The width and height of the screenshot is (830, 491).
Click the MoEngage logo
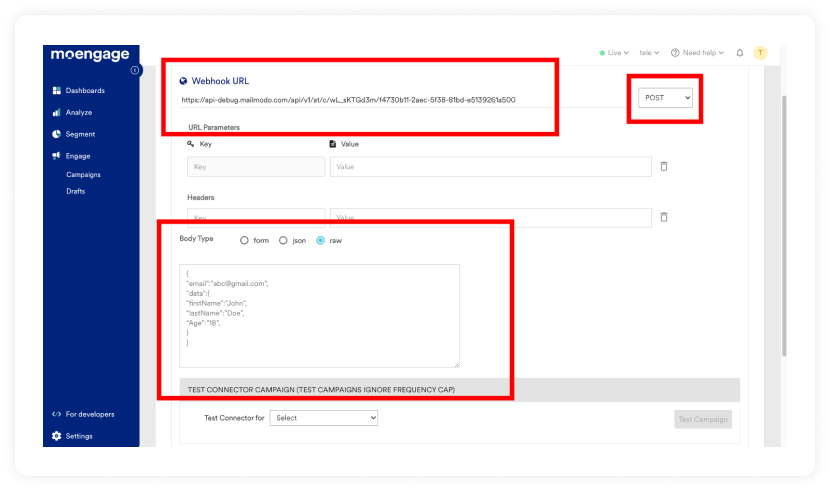[90, 54]
